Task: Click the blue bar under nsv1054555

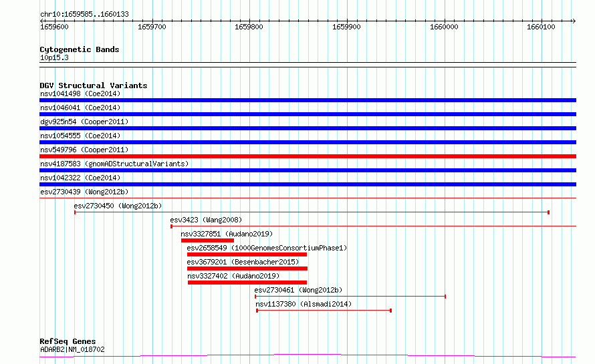Action: [x=308, y=142]
